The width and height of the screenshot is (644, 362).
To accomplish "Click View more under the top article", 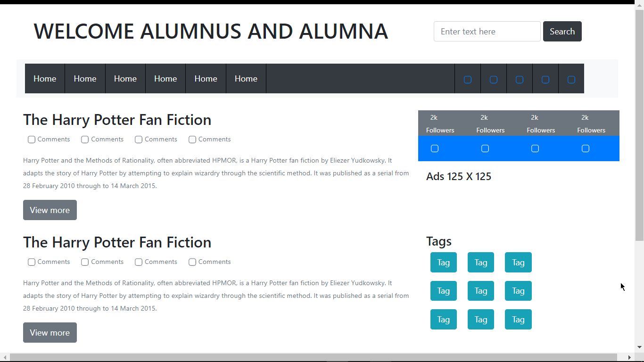I will pos(50,210).
